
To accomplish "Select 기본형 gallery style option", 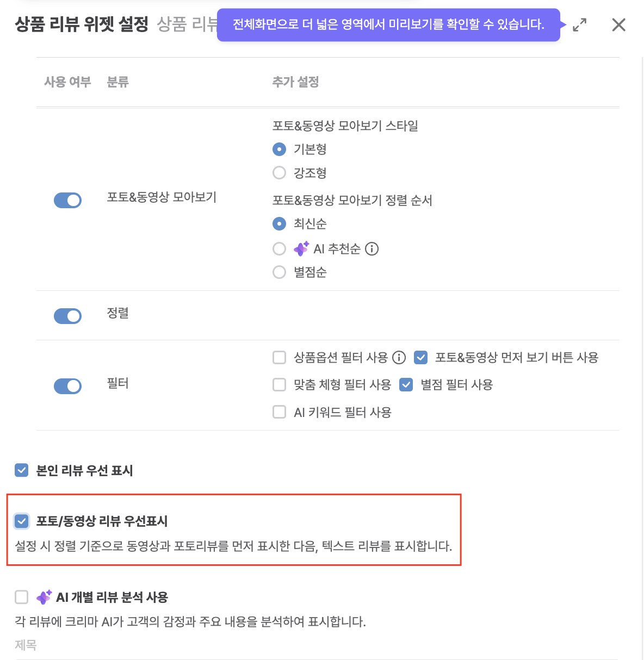I will [x=279, y=149].
